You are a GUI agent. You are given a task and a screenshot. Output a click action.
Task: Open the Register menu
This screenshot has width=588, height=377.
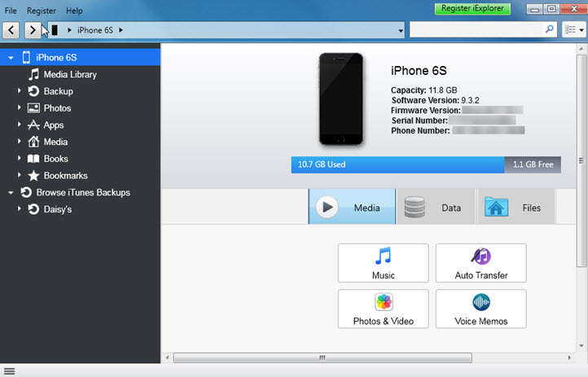point(42,11)
